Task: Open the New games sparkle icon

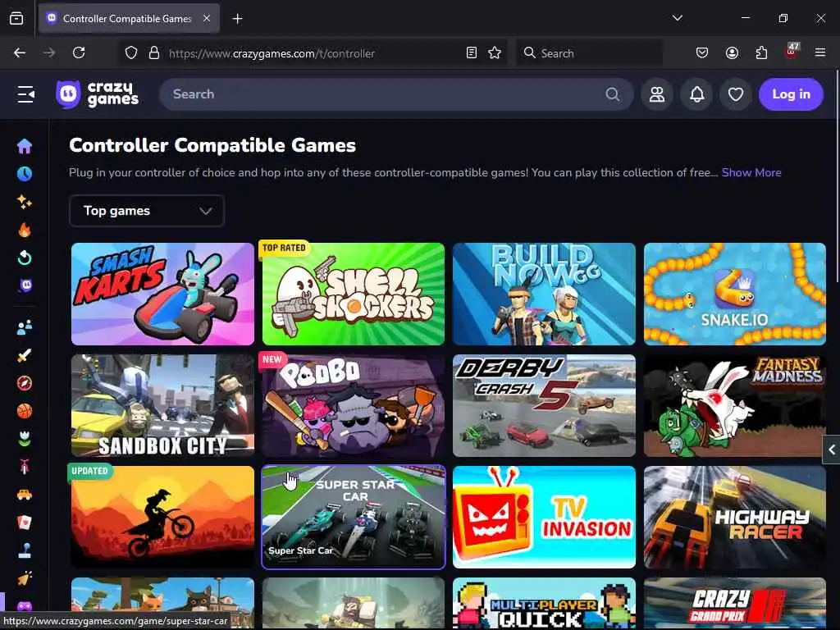Action: click(24, 202)
